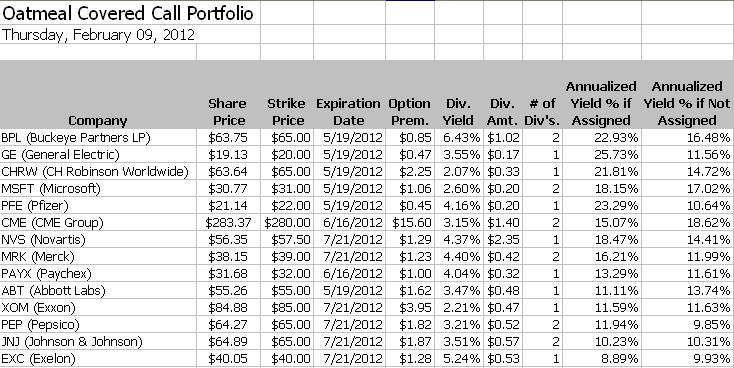Click Pepsico option premium $1.82 cell
734x368 pixels.
[x=410, y=324]
